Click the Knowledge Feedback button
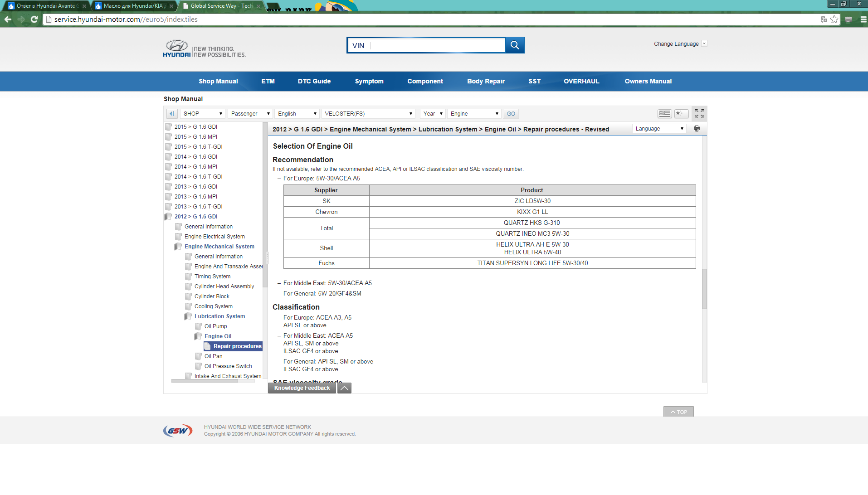The height and width of the screenshot is (495, 868). pyautogui.click(x=302, y=388)
